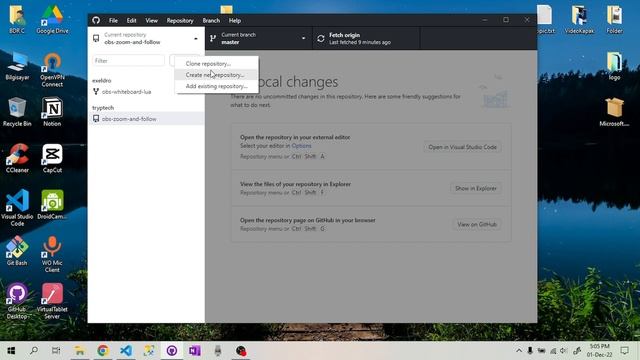Open the Windows Start menu
Screen dimensions: 640x360
click(x=11, y=351)
